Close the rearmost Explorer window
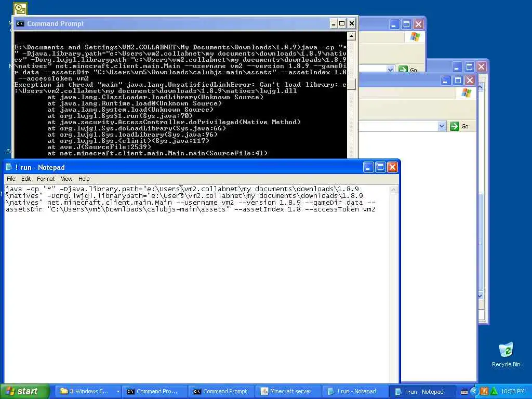The image size is (532, 399). (419, 24)
